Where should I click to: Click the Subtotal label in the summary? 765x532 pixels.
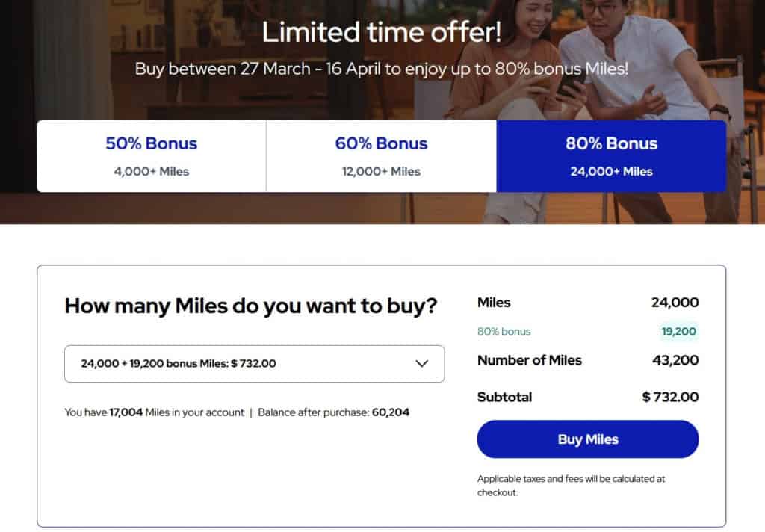pos(504,397)
